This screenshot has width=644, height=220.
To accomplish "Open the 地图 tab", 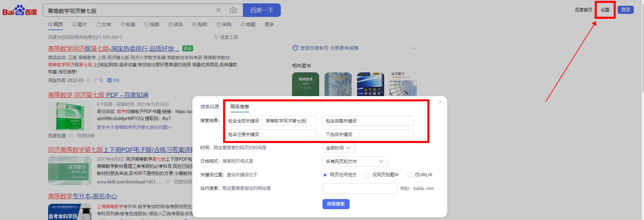I will point(248,24).
